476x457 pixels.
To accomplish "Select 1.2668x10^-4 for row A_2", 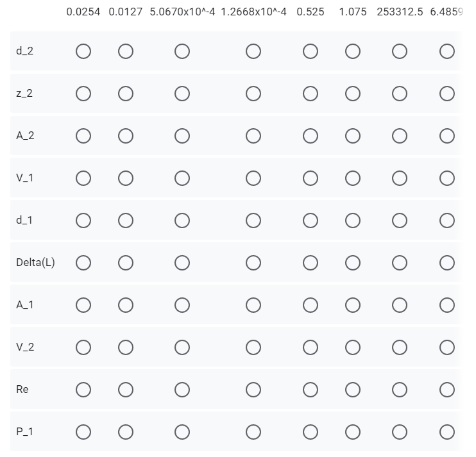I will coord(253,136).
